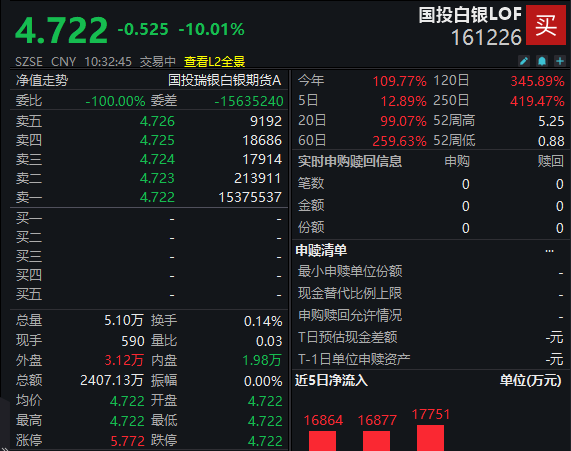Viewport: 571px width, 451px height.
Task: Click the 委差 value -15635240
Action: pos(249,101)
